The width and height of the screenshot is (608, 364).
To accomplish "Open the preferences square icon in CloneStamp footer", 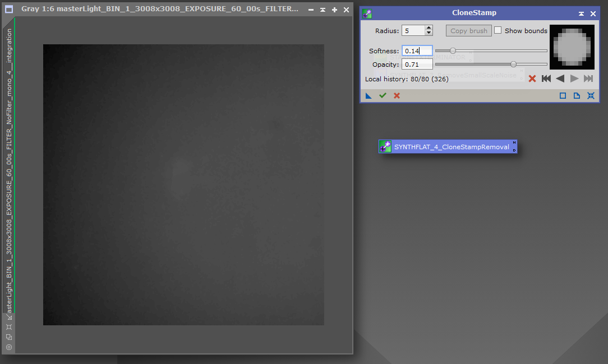I will click(x=563, y=96).
